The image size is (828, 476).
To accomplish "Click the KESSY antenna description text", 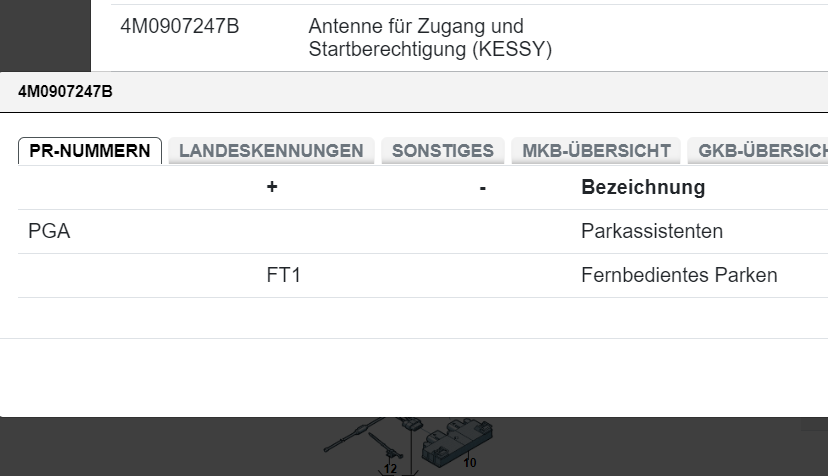I will (430, 38).
